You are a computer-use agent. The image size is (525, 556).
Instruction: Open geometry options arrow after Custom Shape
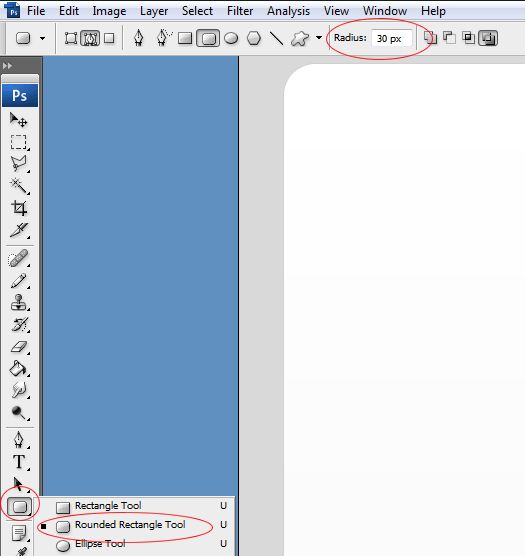click(x=319, y=38)
